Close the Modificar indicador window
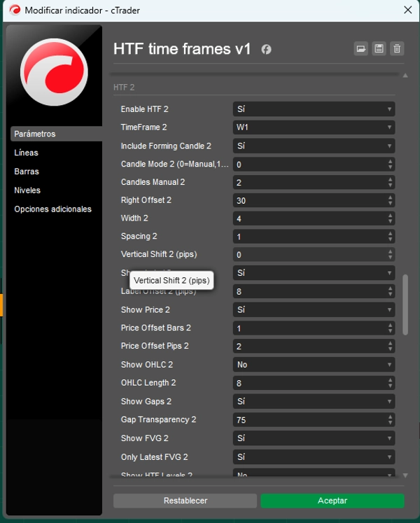This screenshot has height=523, width=420. [407, 10]
